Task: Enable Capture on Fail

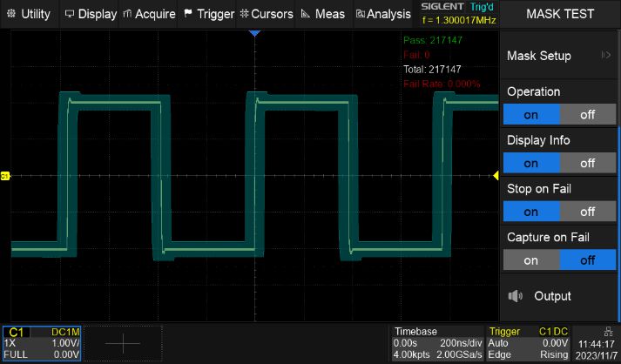Action: [531, 260]
